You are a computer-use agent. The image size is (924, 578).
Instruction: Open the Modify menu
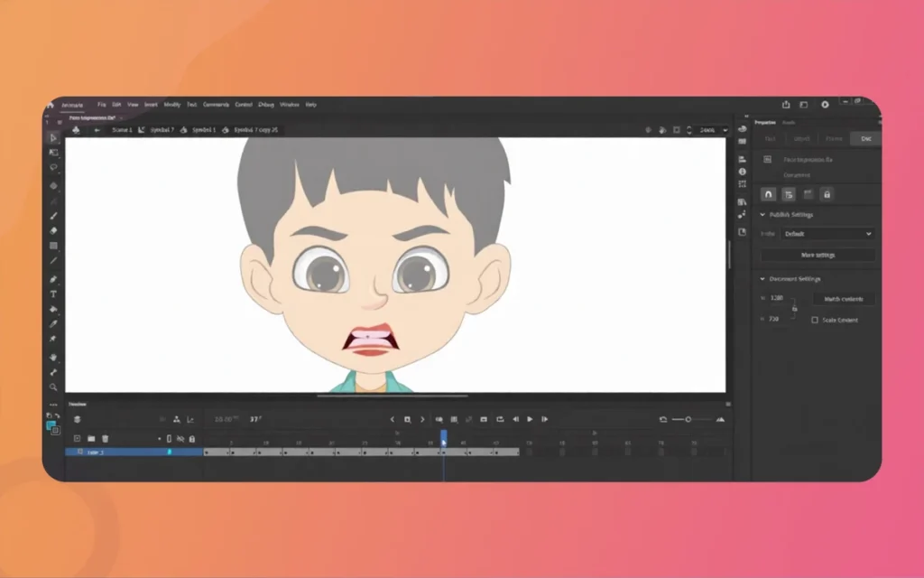click(x=171, y=104)
